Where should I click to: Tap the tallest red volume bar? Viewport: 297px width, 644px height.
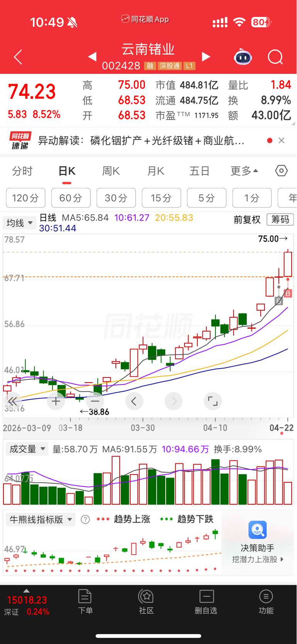coord(116,480)
